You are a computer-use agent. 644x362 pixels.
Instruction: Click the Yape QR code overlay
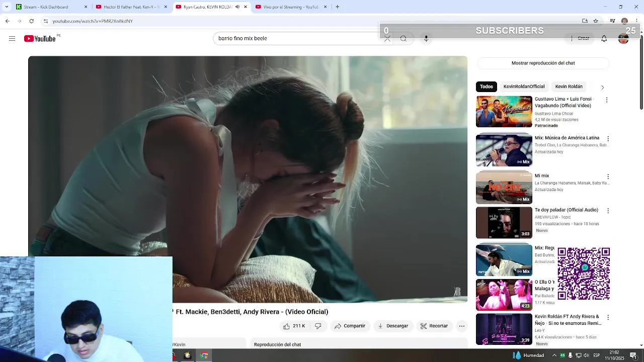click(584, 274)
